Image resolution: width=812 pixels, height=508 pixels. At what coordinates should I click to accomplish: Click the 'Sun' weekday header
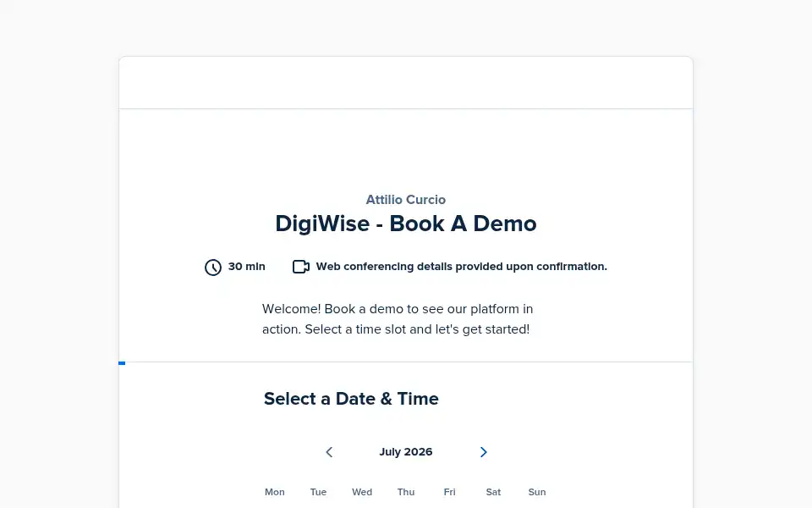click(x=537, y=492)
